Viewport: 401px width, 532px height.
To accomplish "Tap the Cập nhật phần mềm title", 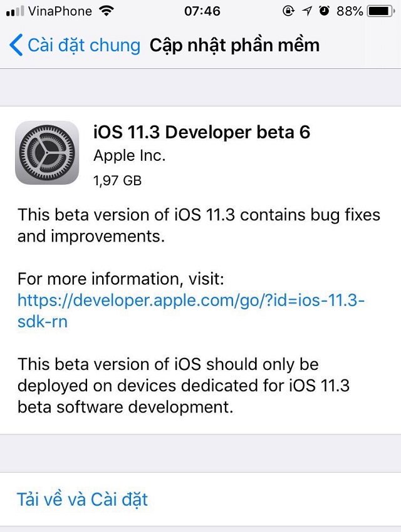I will click(x=234, y=46).
